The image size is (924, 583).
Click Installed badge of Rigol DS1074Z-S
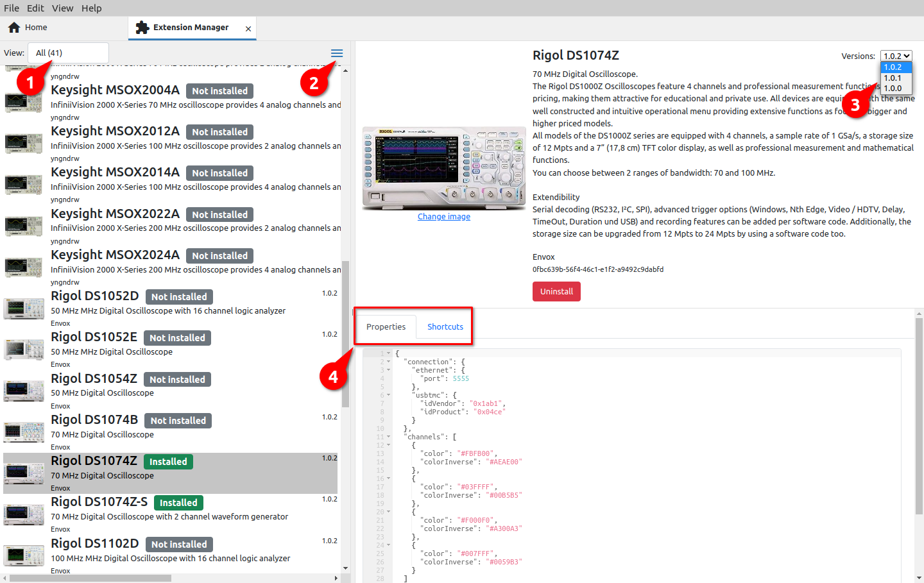coord(178,503)
